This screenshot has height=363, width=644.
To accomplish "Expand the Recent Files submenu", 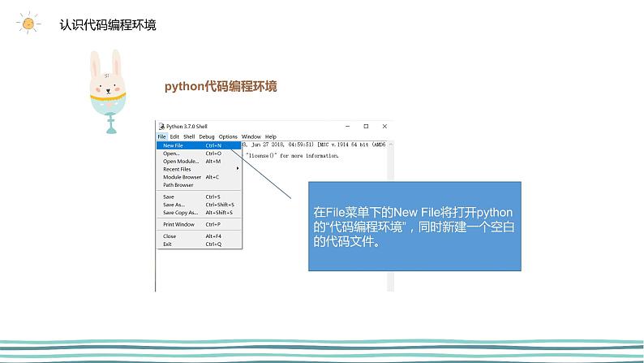I will pos(199,169).
